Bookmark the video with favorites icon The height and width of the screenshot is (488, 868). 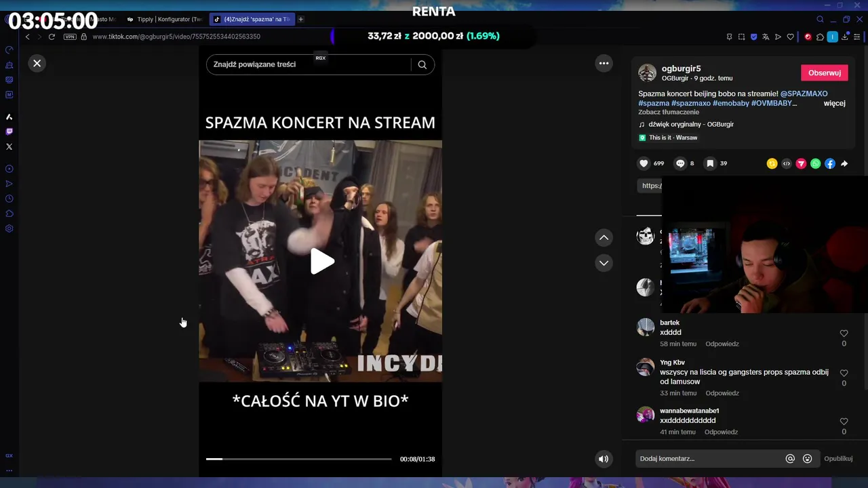[710, 163]
